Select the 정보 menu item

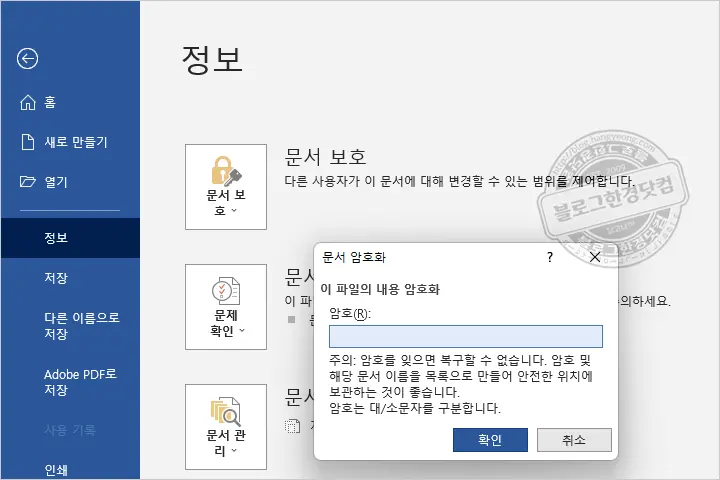70,238
